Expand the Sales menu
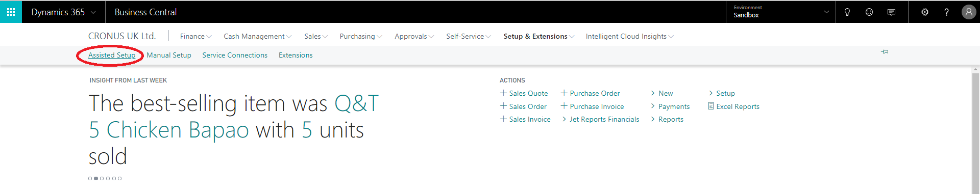 (x=316, y=36)
